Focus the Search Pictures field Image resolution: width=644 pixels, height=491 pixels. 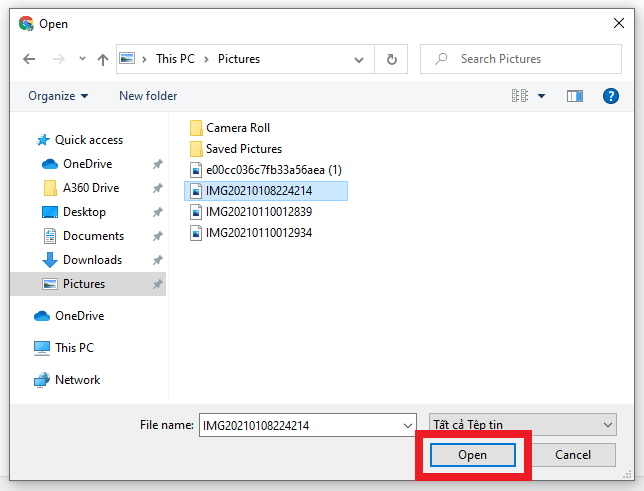(520, 59)
